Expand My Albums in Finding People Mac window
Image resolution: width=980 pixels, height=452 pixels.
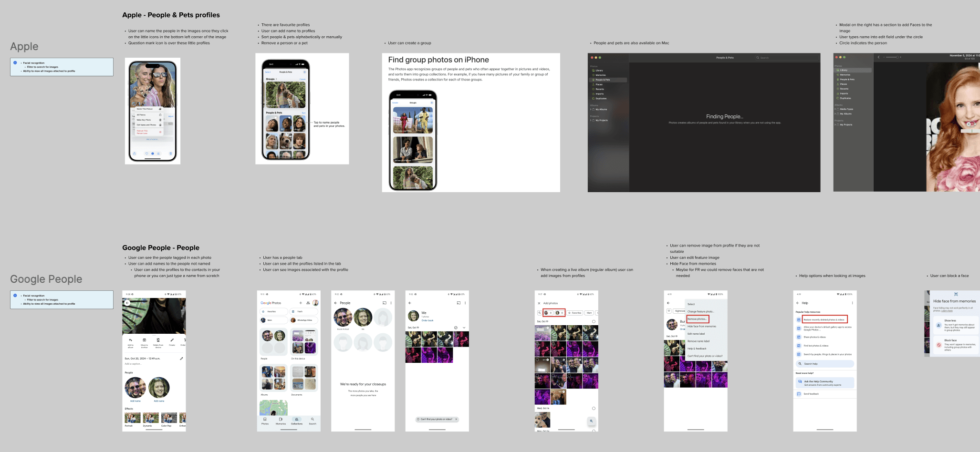tap(591, 110)
